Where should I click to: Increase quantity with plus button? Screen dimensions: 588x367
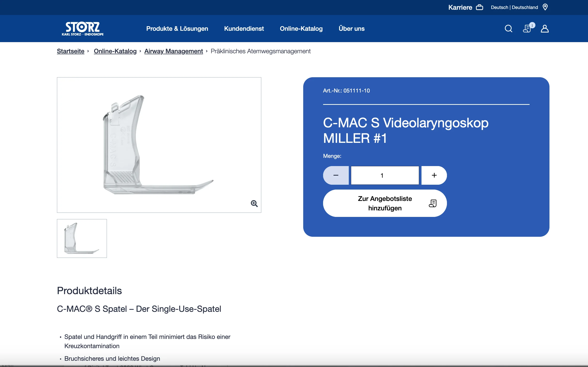click(434, 175)
